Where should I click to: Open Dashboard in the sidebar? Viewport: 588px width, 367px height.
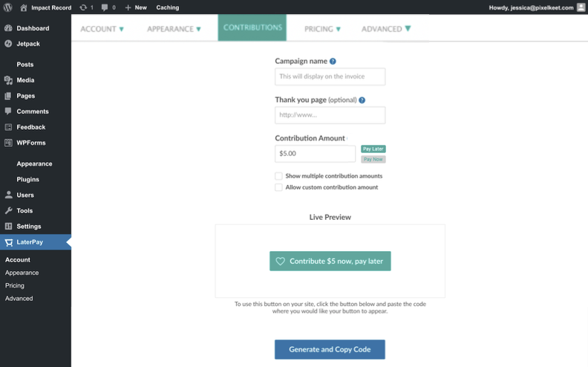(33, 28)
